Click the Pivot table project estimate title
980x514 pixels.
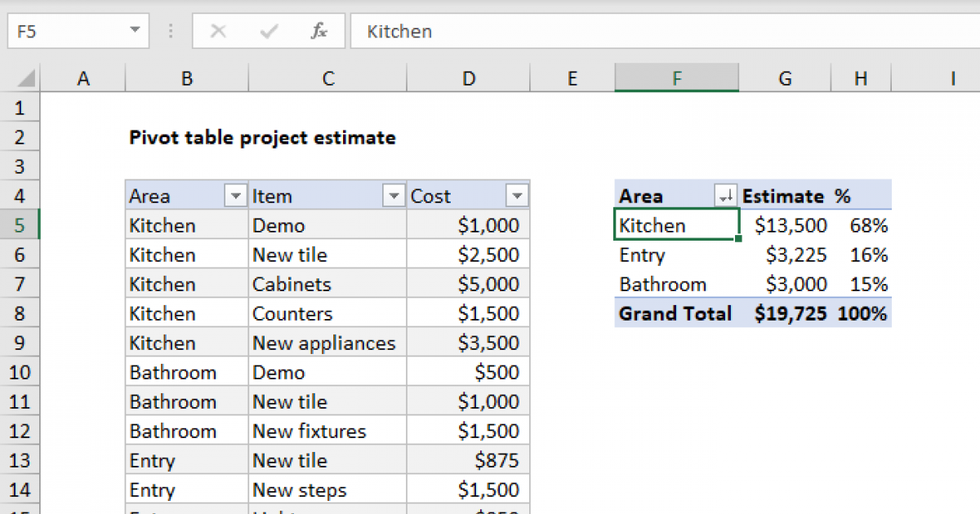(261, 137)
